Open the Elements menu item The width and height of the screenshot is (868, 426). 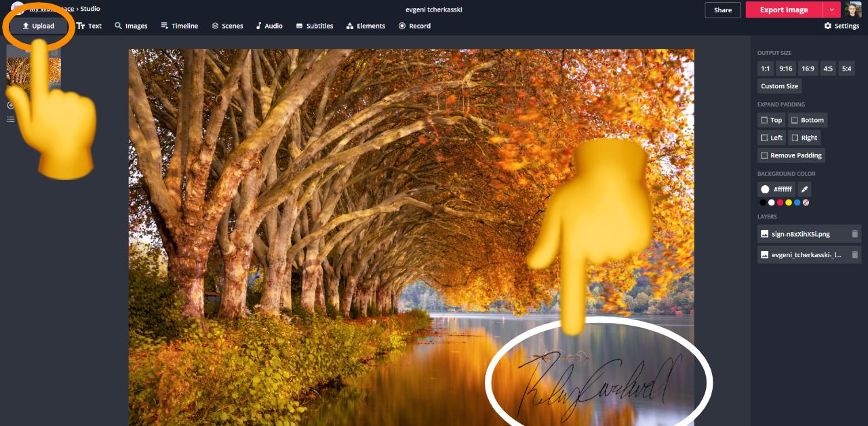point(366,26)
